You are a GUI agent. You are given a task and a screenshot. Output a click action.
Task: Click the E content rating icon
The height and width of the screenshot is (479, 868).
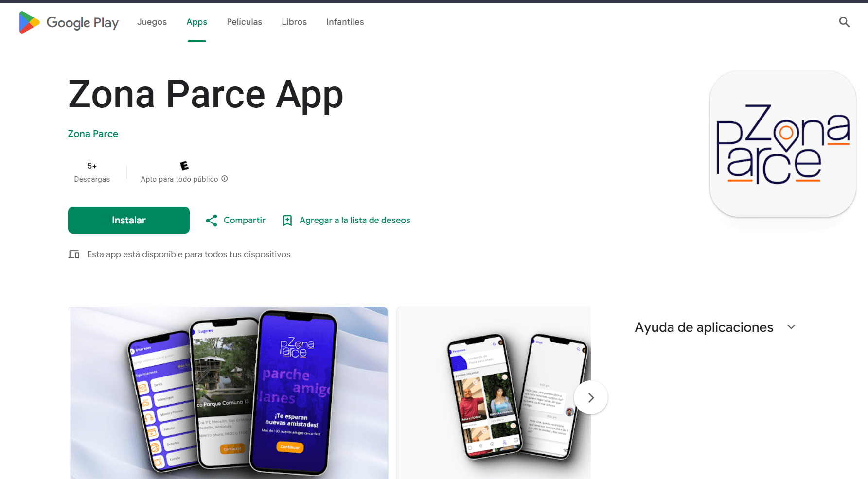pos(184,166)
